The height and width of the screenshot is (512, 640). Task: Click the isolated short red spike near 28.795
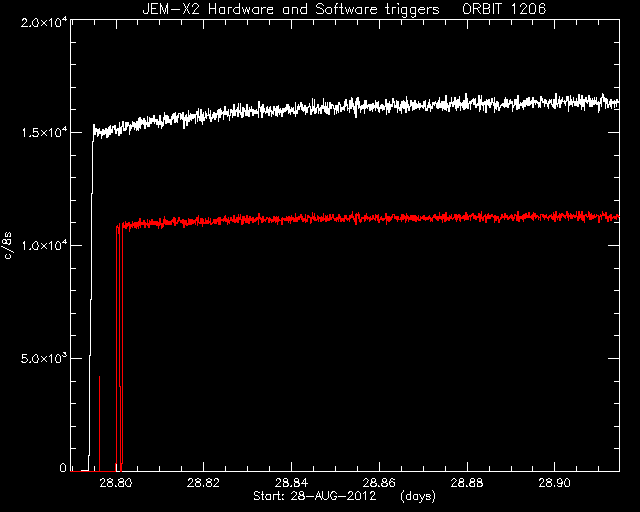pyautogui.click(x=100, y=423)
